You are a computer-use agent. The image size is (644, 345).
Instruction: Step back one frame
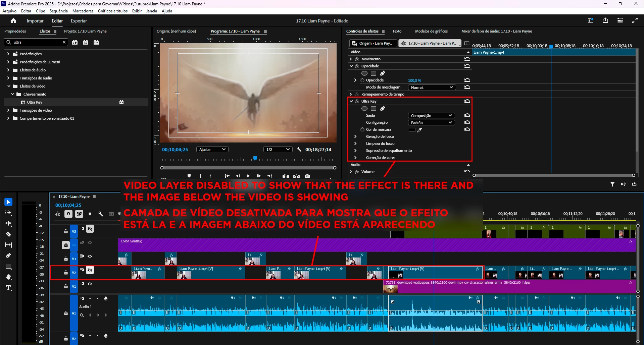[x=238, y=176]
